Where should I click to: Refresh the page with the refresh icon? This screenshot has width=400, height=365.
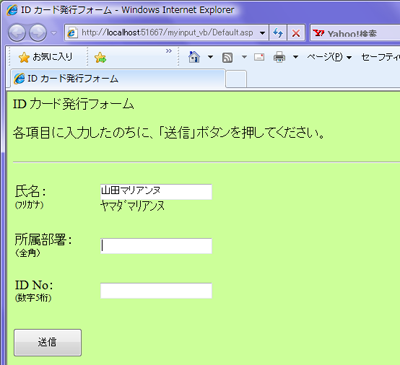(x=278, y=33)
